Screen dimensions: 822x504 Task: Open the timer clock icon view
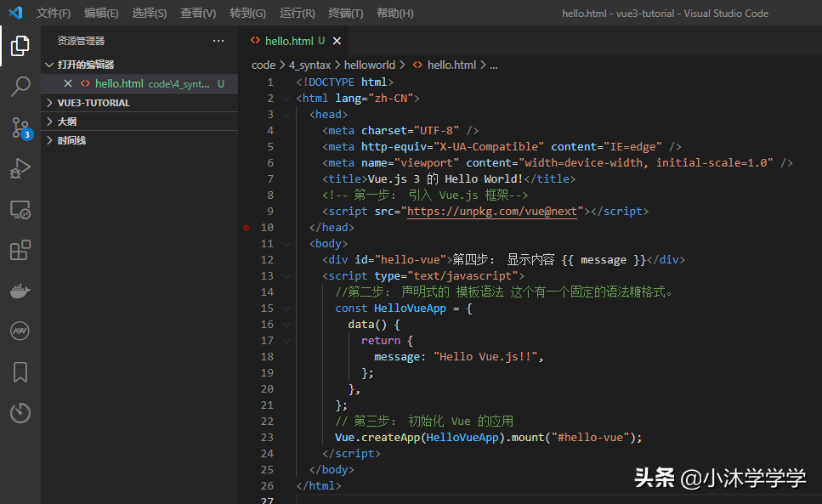pyautogui.click(x=20, y=413)
